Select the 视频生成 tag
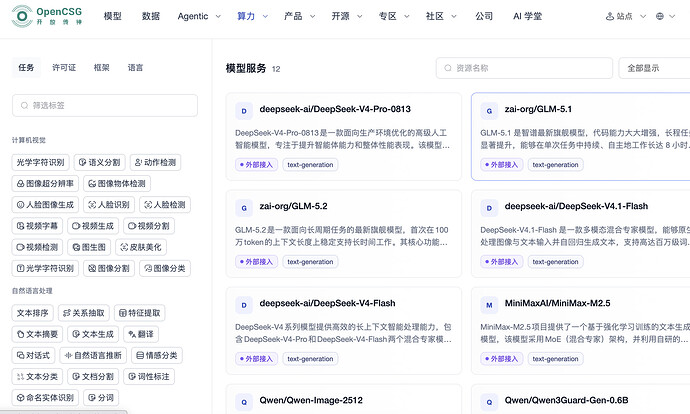Screen dimensions: 690x414 pyautogui.click(x=93, y=226)
